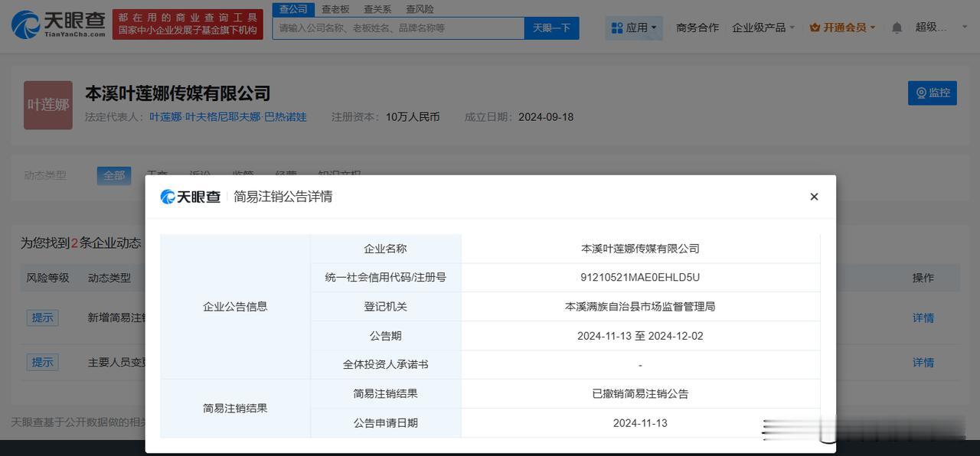The height and width of the screenshot is (456, 980).
Task: Click the 企业名称 label cell
Action: pos(385,249)
